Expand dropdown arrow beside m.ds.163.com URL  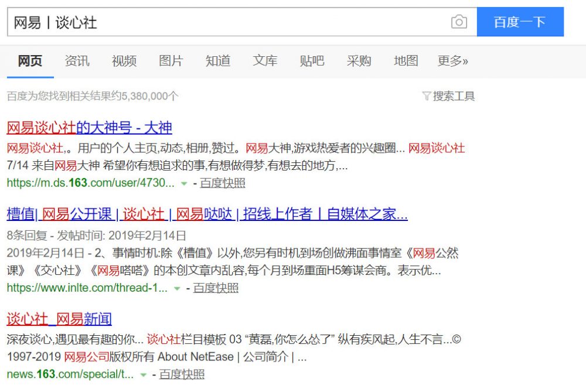tap(184, 183)
